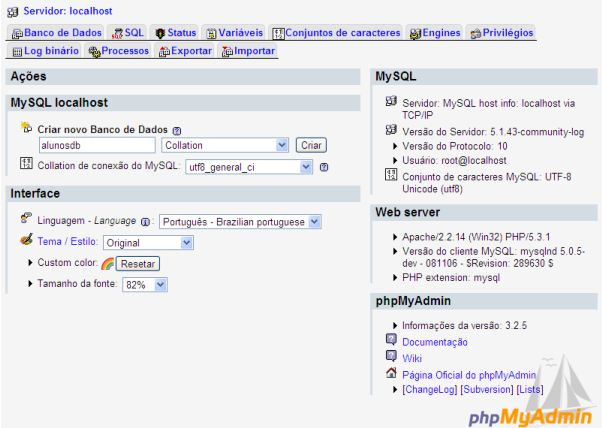Click the home icon for Página Oficial

click(x=391, y=372)
